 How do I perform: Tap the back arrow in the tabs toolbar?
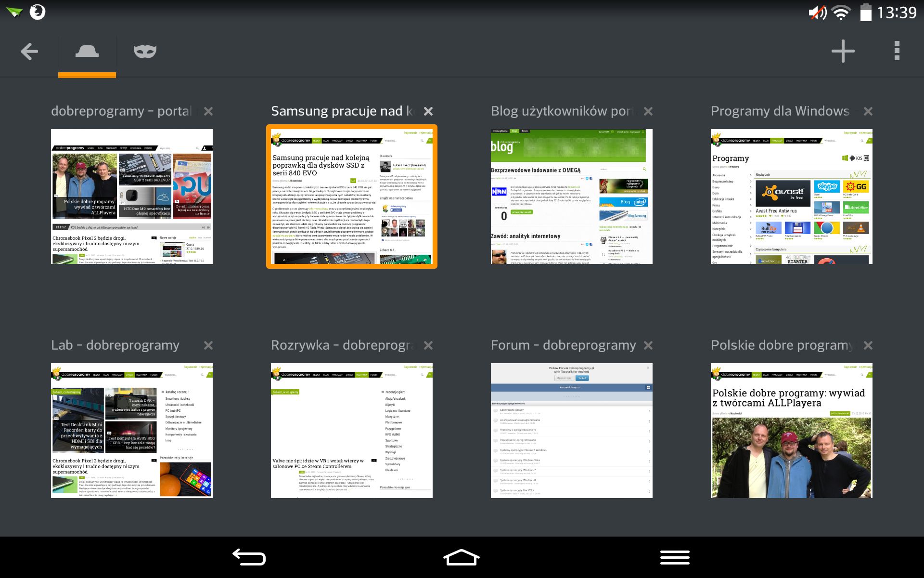[x=29, y=51]
